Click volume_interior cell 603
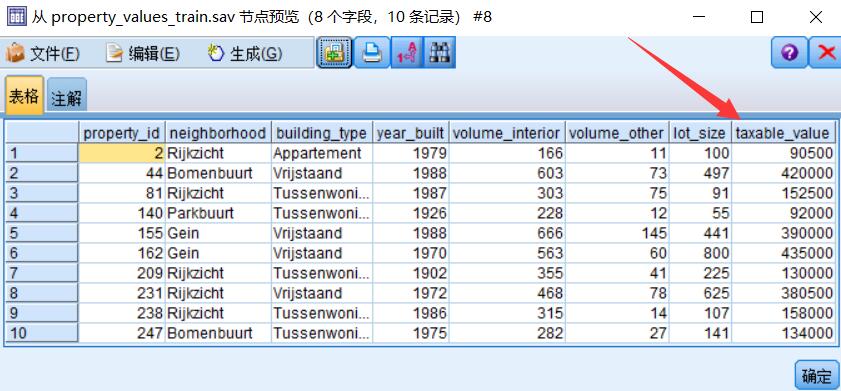The image size is (841, 391). 507,173
